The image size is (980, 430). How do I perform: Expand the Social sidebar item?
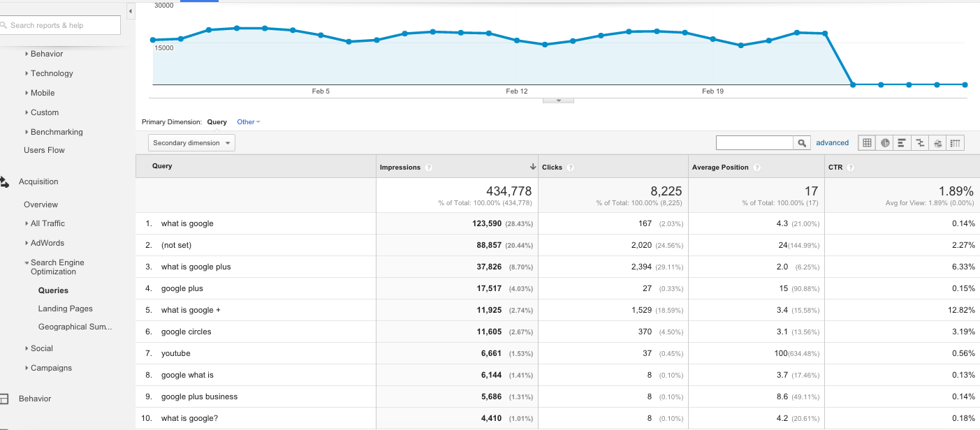27,348
